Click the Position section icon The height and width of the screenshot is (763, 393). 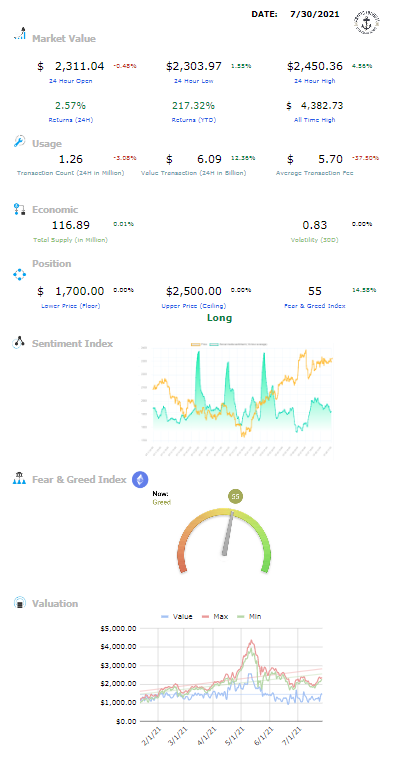[x=18, y=275]
